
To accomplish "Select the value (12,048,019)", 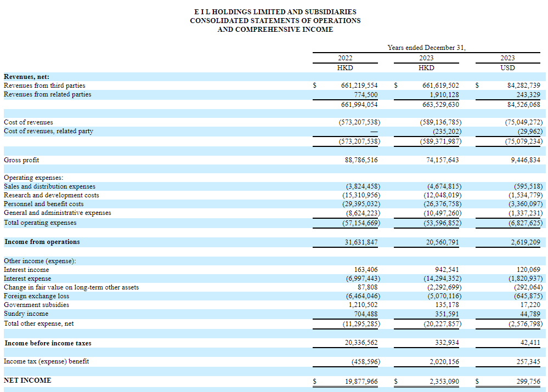I will (443, 195).
